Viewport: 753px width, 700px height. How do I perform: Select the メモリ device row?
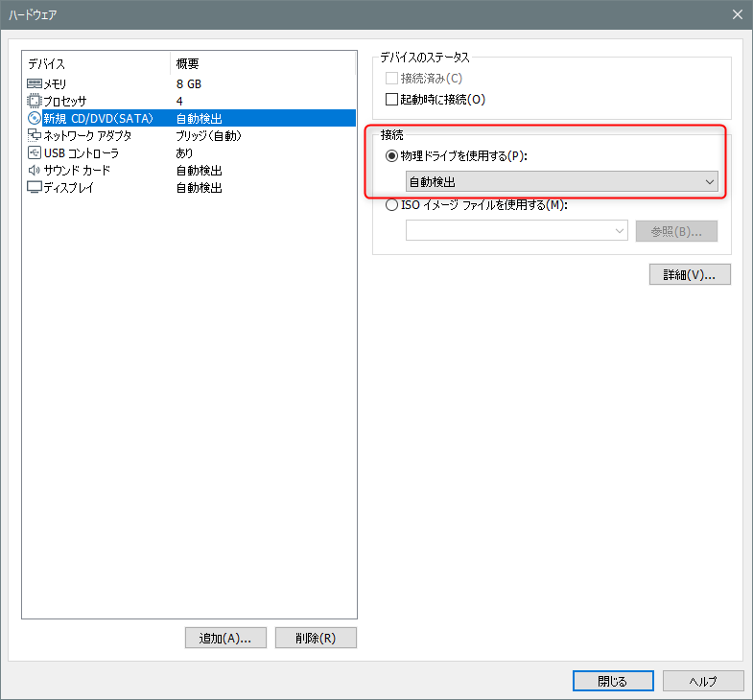(189, 84)
